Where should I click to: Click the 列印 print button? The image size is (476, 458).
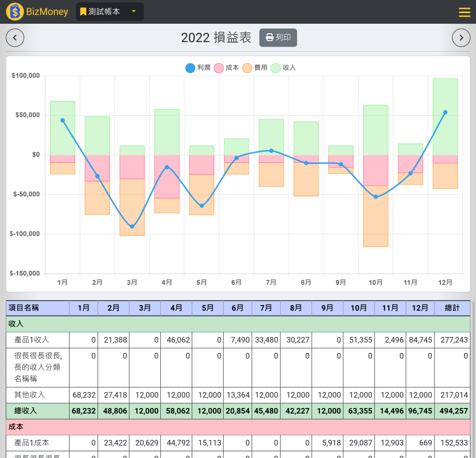tap(278, 38)
